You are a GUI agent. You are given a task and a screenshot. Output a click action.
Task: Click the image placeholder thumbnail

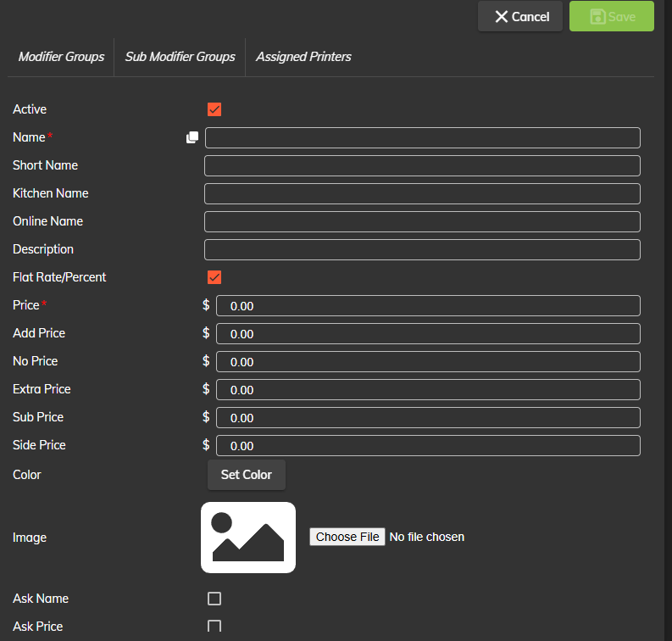pyautogui.click(x=248, y=538)
